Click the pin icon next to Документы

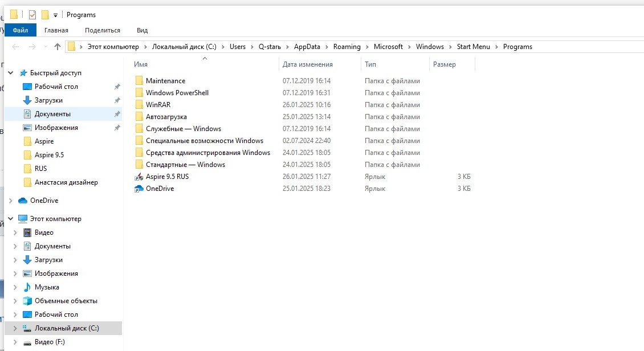pos(117,114)
